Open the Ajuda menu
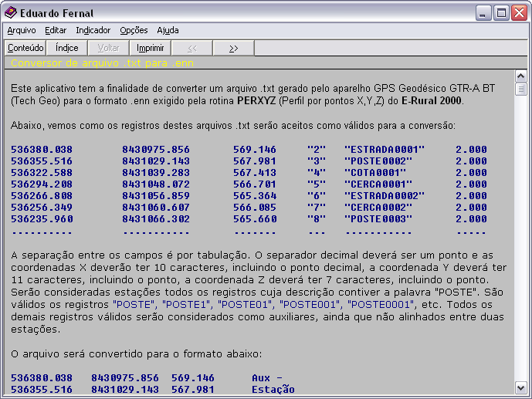 click(x=168, y=31)
